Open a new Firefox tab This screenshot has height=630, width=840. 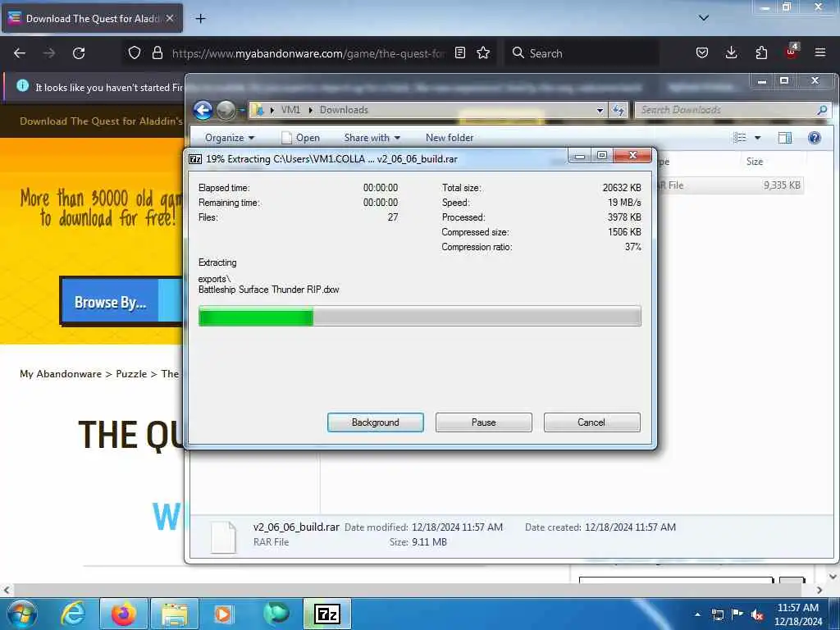[200, 19]
